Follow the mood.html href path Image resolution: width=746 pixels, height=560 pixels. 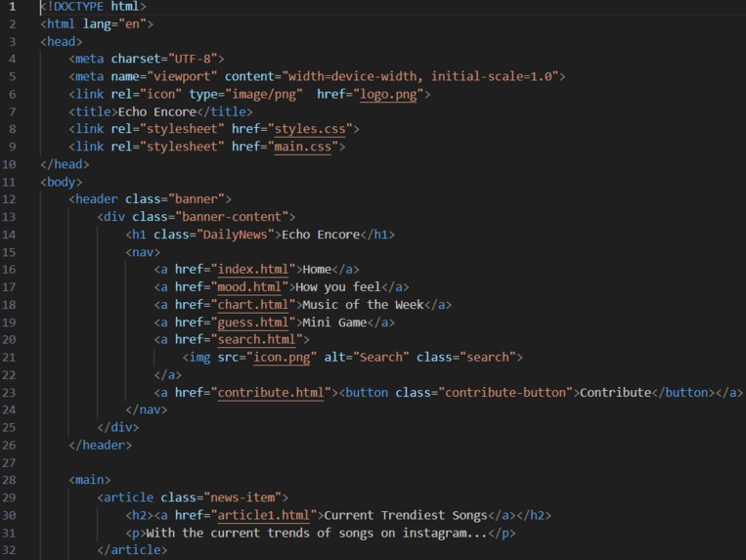pyautogui.click(x=249, y=287)
